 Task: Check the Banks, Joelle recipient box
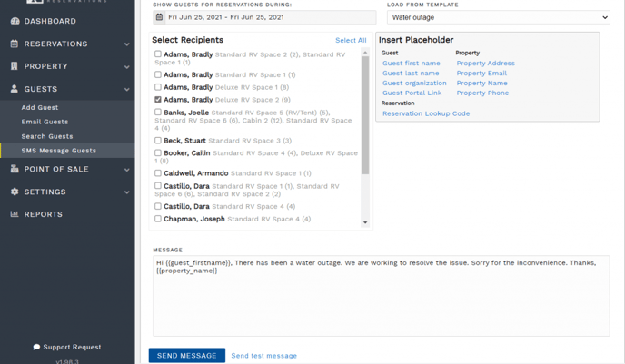[158, 113]
